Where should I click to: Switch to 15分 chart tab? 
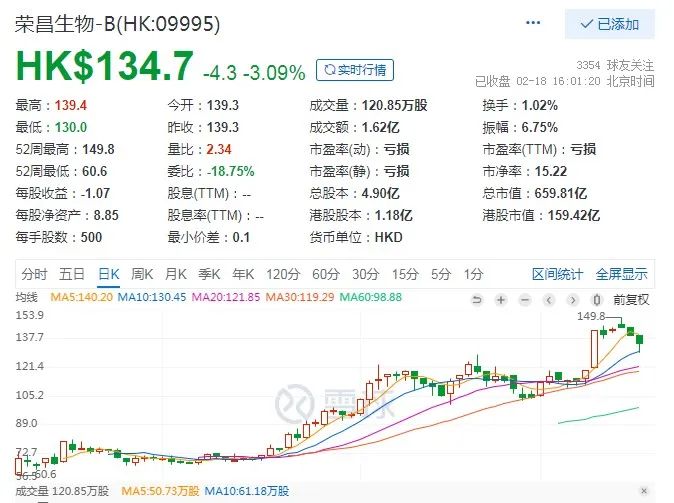pos(405,274)
